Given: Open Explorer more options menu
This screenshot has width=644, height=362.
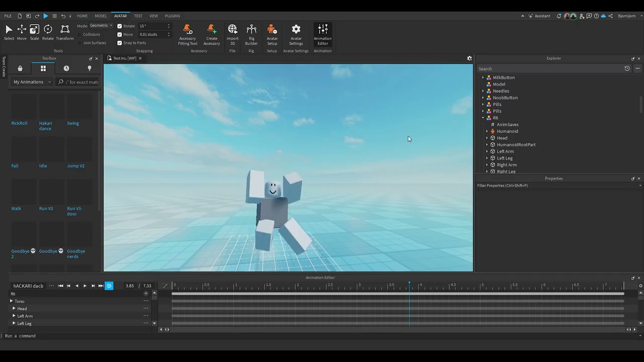Looking at the screenshot, I should 637,68.
